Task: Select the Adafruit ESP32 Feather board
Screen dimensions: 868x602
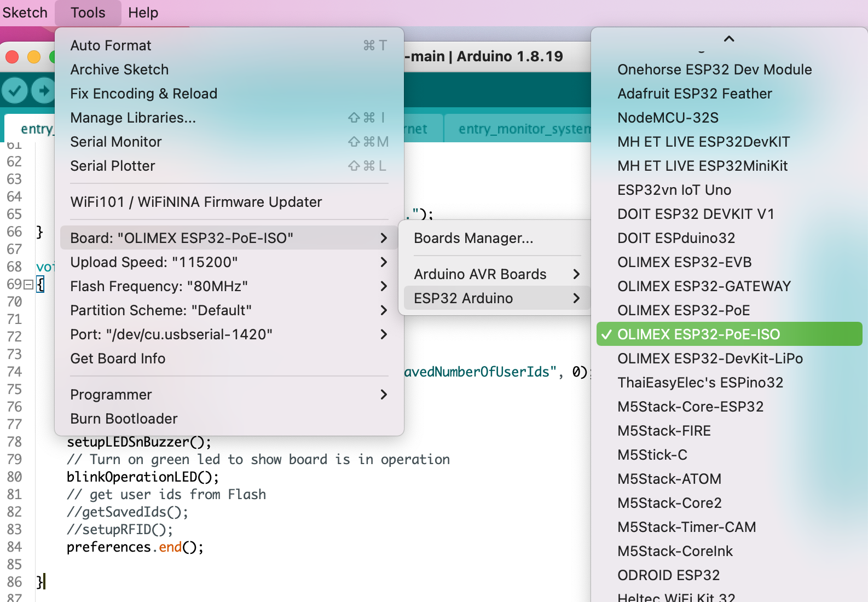Action: pyautogui.click(x=730, y=94)
